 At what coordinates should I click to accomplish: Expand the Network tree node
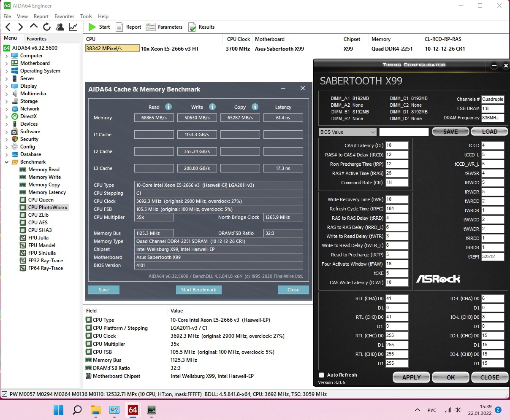coord(6,109)
